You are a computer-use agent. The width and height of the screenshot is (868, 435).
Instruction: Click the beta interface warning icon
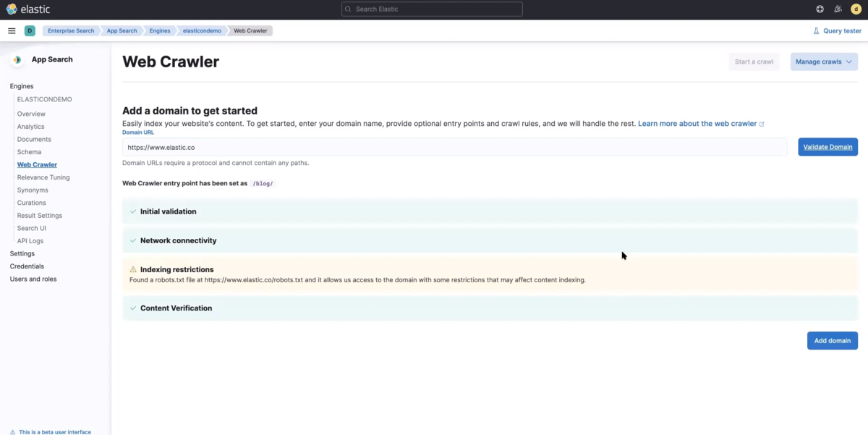tap(12, 432)
